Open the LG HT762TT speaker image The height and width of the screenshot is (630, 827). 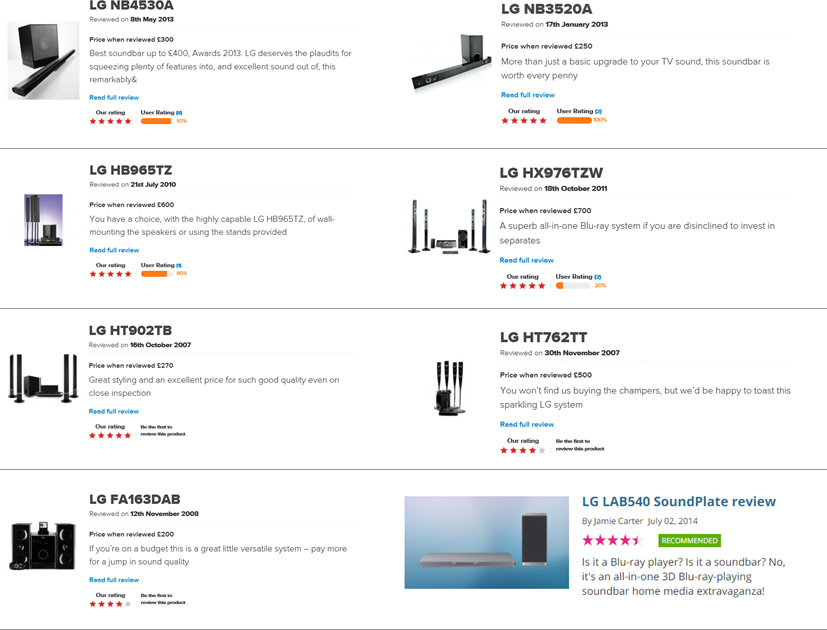click(x=450, y=388)
